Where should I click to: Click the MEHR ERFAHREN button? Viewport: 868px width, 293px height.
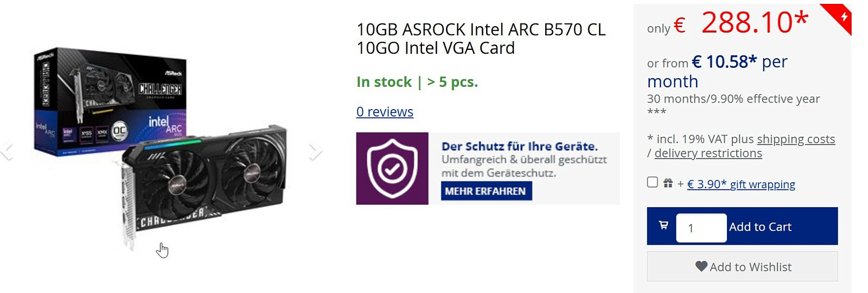tap(486, 191)
